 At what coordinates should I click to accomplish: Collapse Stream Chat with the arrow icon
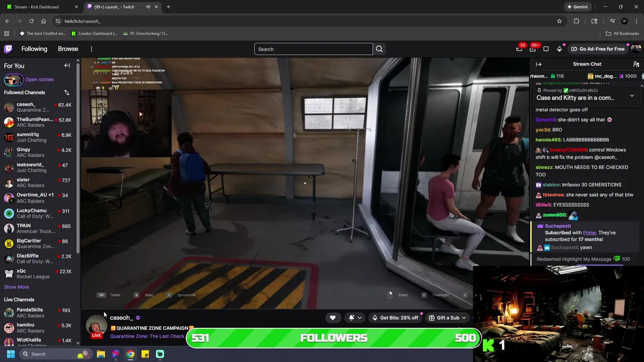pyautogui.click(x=538, y=64)
